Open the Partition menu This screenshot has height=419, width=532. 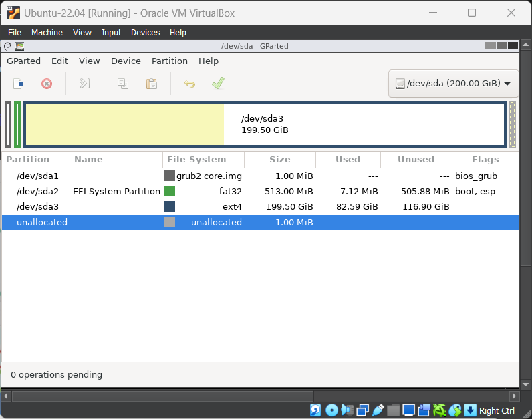point(170,61)
